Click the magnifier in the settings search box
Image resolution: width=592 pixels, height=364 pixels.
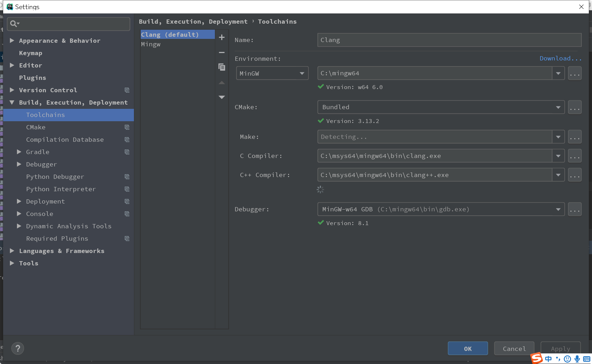tap(14, 24)
